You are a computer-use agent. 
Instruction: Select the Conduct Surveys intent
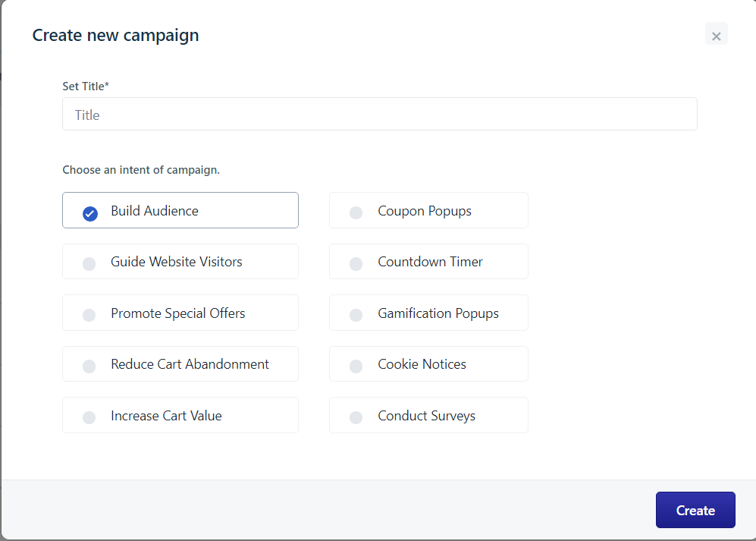click(x=428, y=416)
